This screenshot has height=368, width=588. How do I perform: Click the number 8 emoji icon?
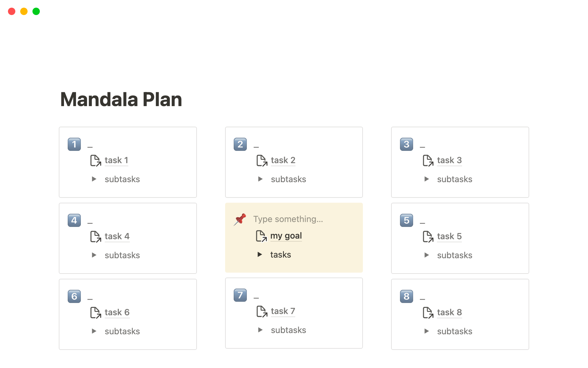(406, 297)
